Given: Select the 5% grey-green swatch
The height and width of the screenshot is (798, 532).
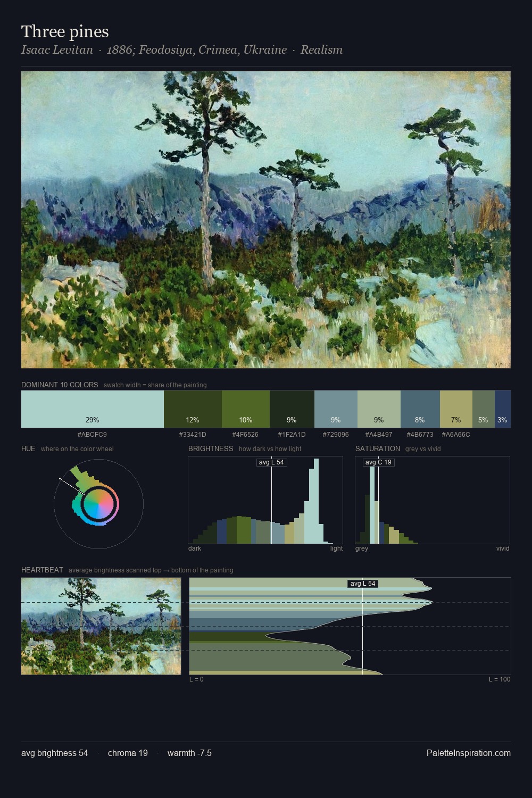Looking at the screenshot, I should 484,409.
